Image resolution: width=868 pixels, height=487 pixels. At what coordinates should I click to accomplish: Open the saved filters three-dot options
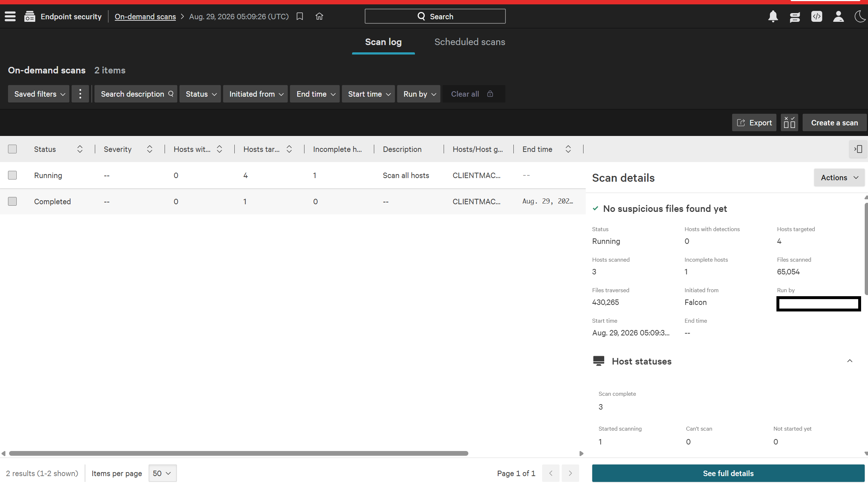click(x=80, y=94)
